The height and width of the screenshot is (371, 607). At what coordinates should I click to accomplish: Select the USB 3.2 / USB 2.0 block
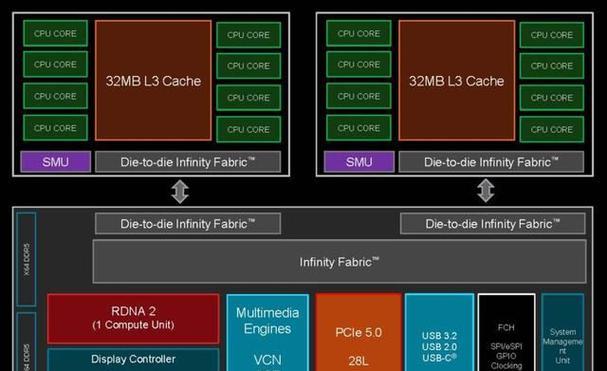pyautogui.click(x=439, y=333)
